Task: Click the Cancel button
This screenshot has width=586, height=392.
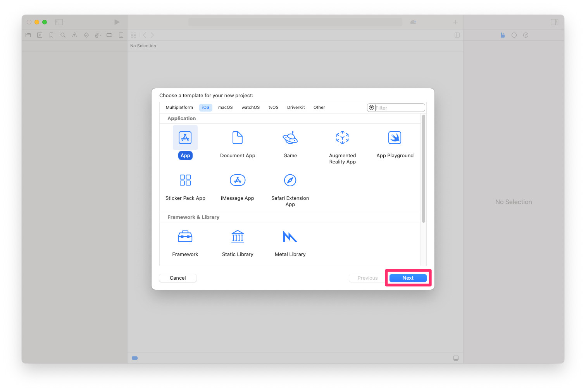Action: coord(178,278)
